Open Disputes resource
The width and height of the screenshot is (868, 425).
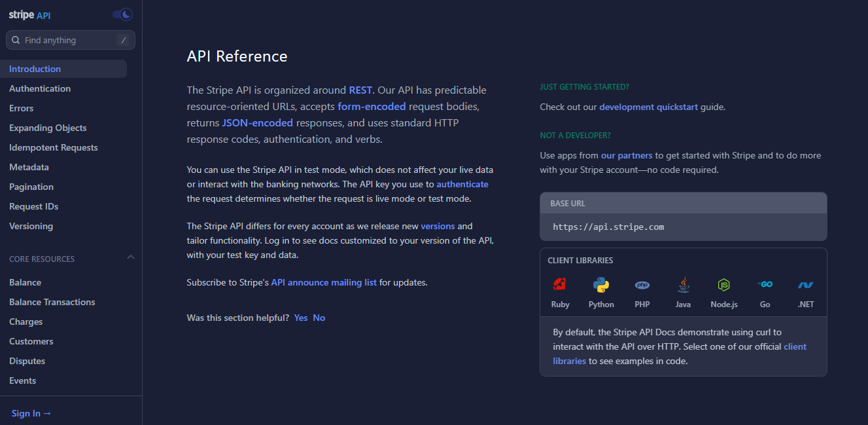coord(27,361)
